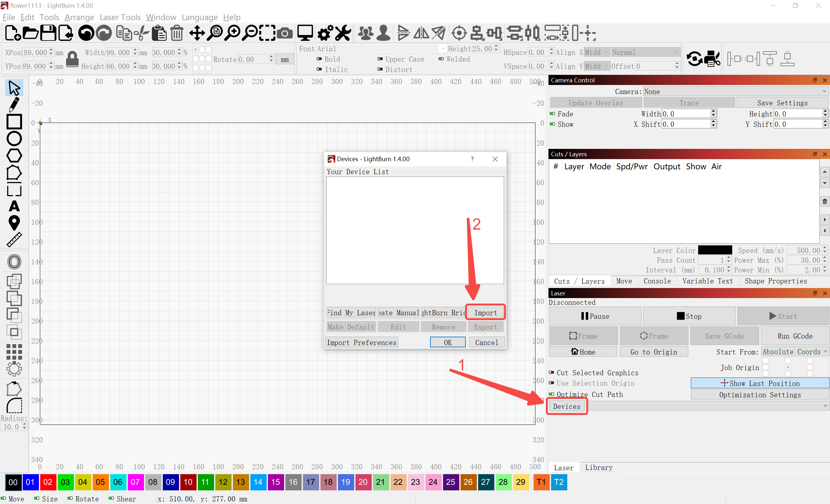Open the Align X dropdown
830x504 pixels.
pos(596,52)
